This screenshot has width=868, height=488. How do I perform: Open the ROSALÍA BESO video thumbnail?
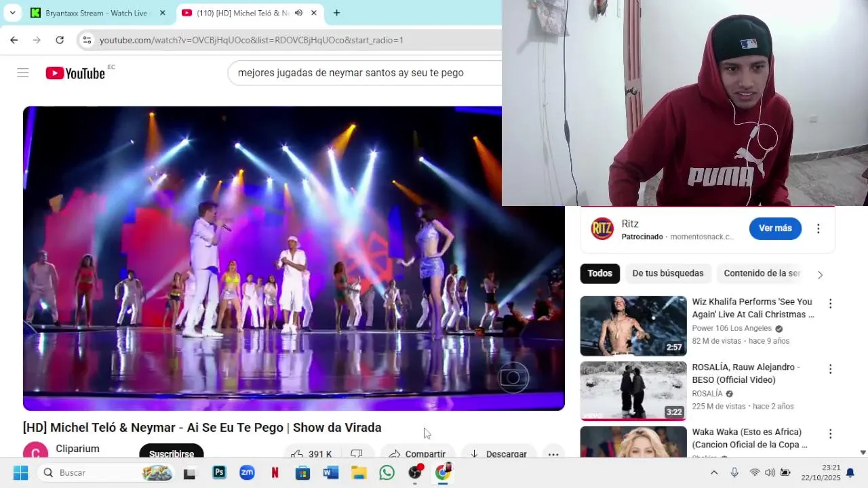[633, 391]
